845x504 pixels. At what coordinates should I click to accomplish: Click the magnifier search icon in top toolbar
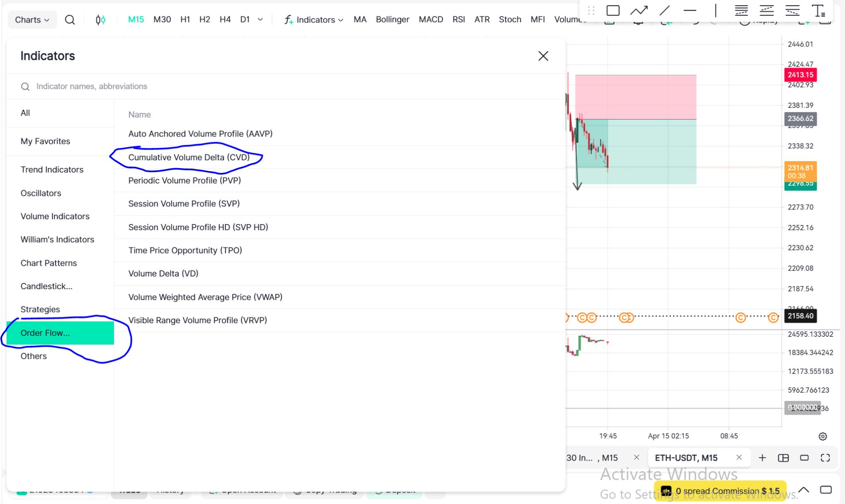(70, 20)
